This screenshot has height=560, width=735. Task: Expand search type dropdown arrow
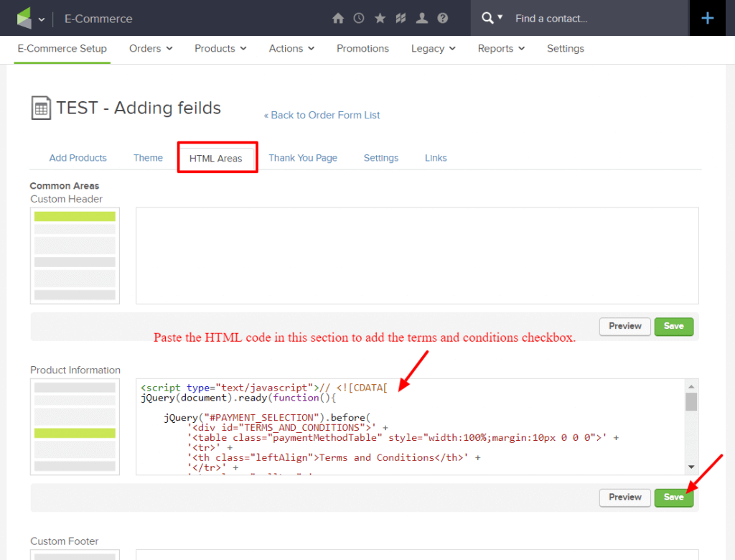coord(500,17)
